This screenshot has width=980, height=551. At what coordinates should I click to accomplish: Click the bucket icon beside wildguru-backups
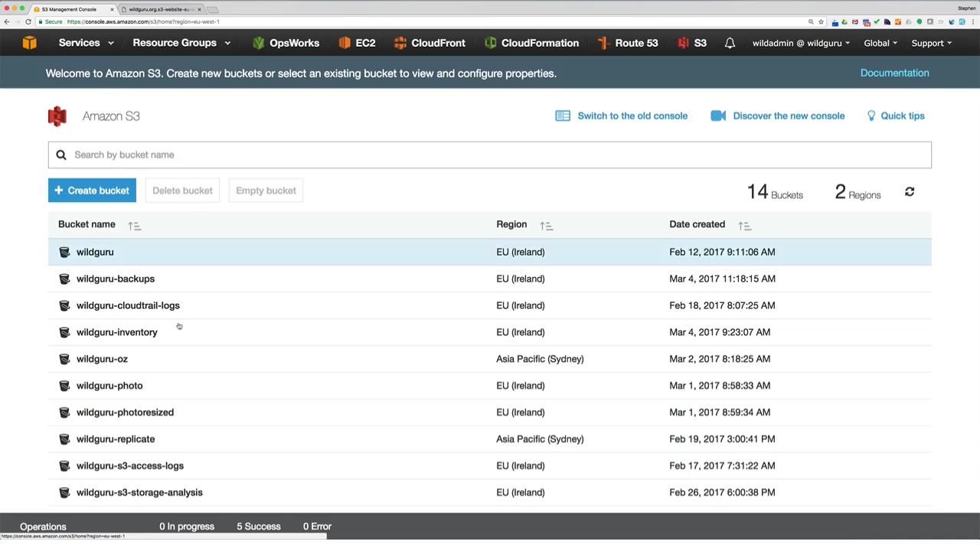tap(64, 279)
